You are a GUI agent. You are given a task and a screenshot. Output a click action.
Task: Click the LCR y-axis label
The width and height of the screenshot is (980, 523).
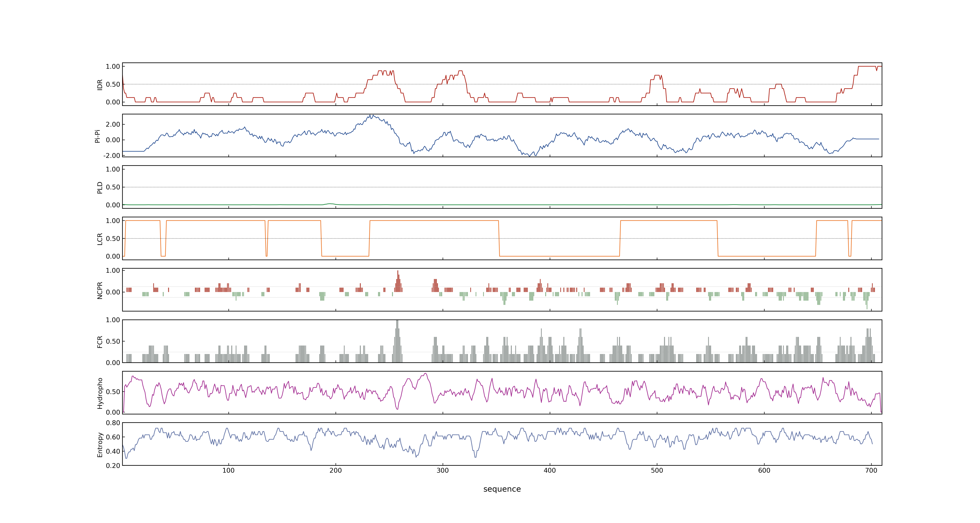point(100,239)
